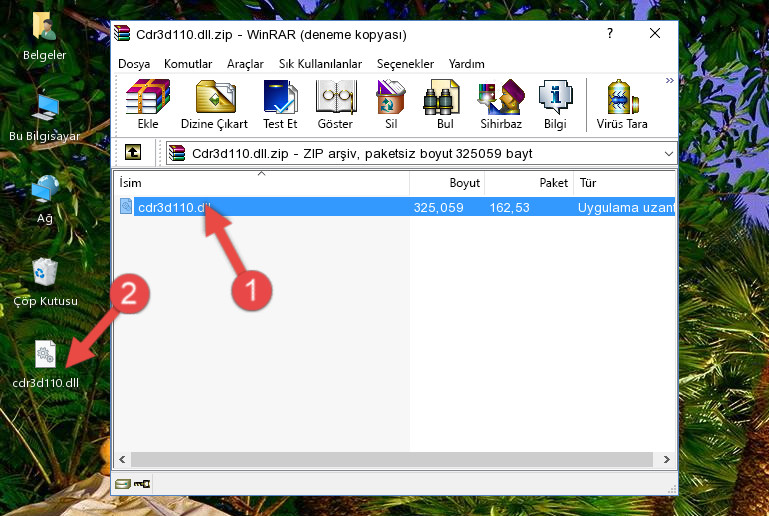Open the archive path dropdown
Image resolution: width=769 pixels, height=516 pixels.
click(x=668, y=154)
